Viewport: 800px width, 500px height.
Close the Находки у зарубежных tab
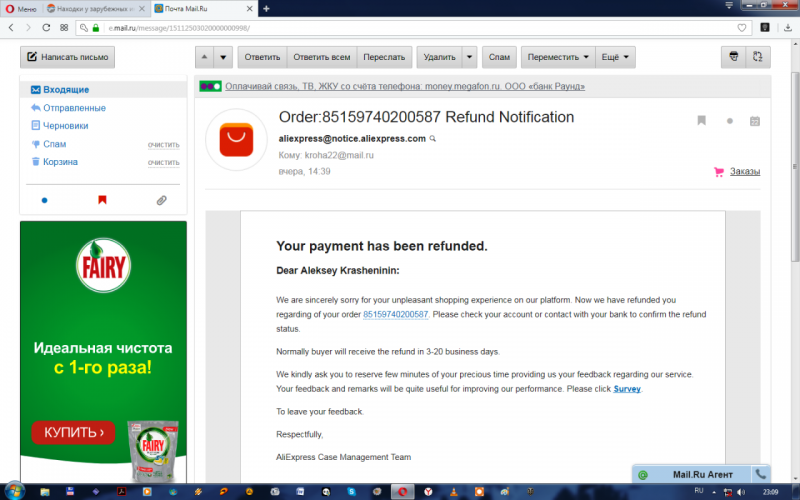click(x=142, y=9)
